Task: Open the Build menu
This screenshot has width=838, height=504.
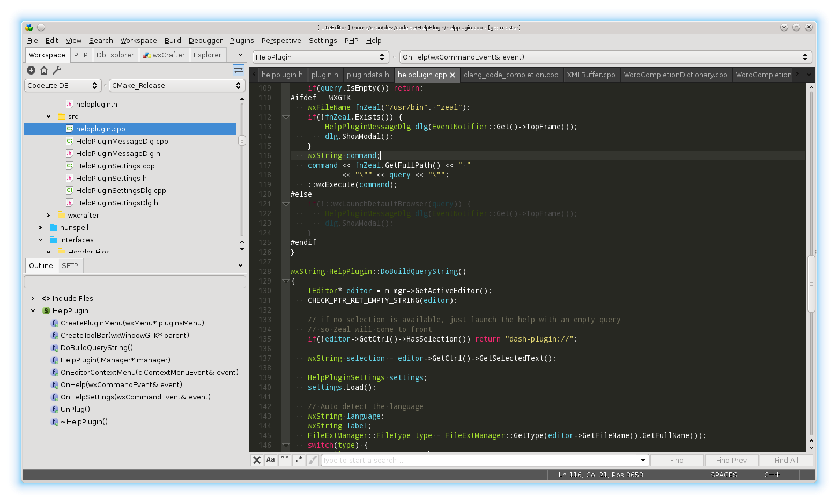Action: [173, 40]
